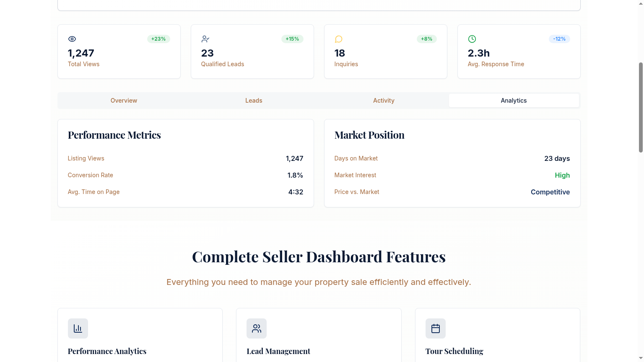Click the "2.3h" response time value
This screenshot has width=644, height=362.
479,53
